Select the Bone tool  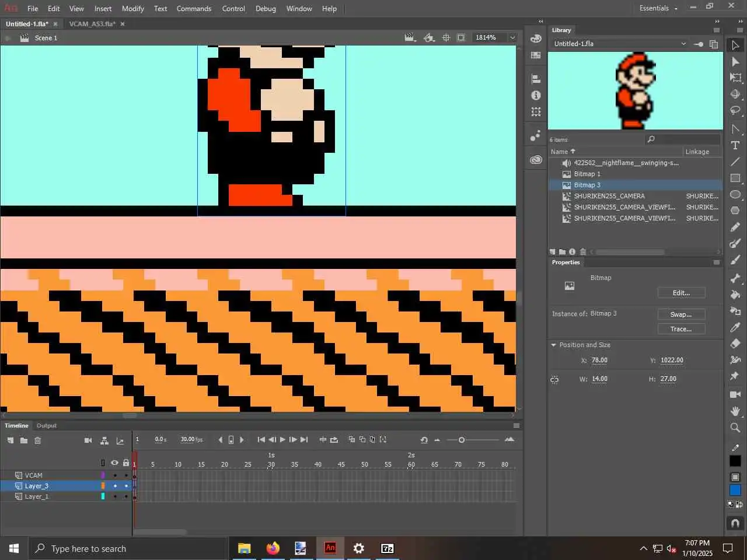(735, 278)
